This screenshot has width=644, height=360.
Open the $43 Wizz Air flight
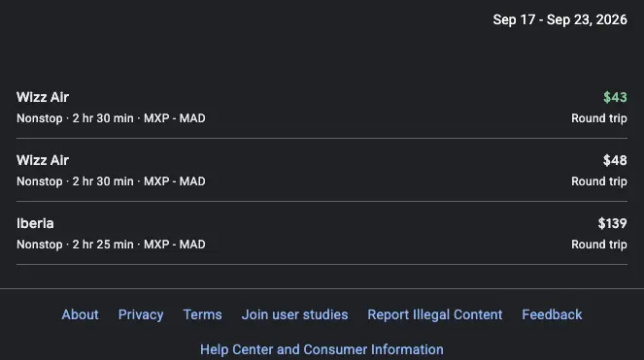[x=322, y=108]
